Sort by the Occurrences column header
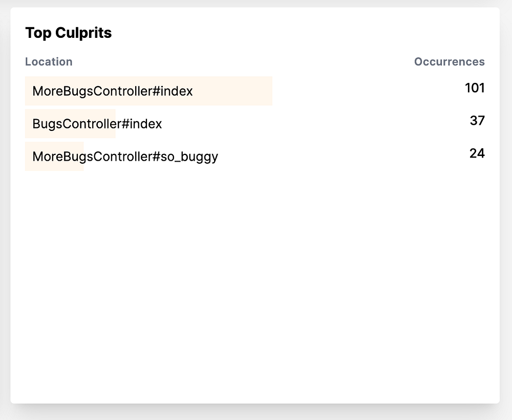This screenshot has height=420, width=512. pyautogui.click(x=449, y=62)
